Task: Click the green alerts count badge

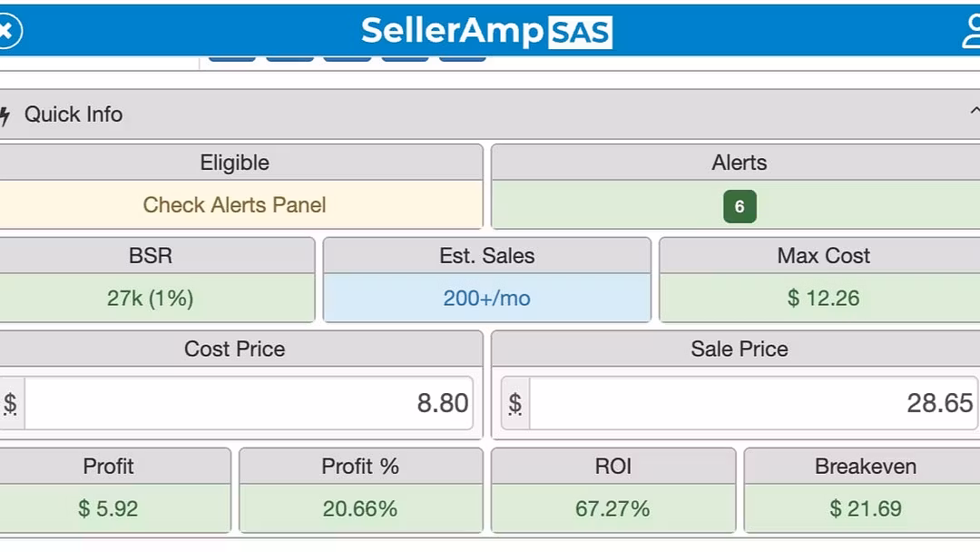Action: [740, 206]
